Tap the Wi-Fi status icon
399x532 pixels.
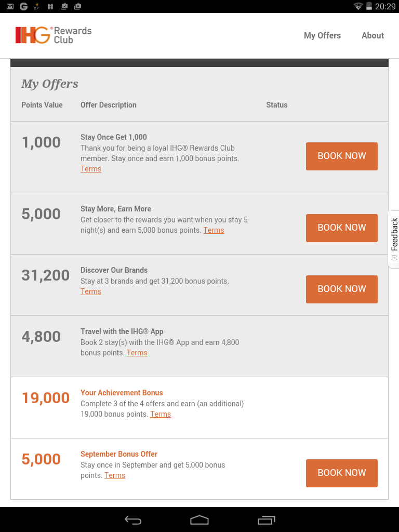(x=358, y=6)
